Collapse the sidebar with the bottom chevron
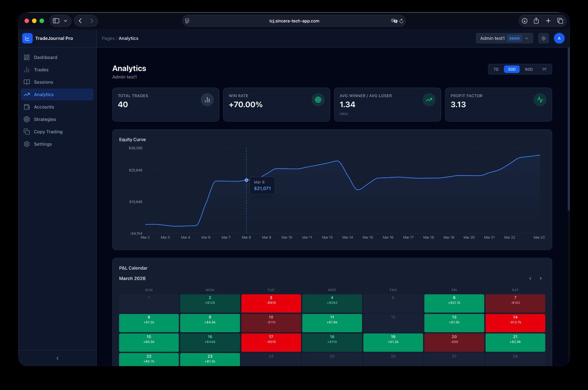This screenshot has width=588, height=390. [57, 358]
